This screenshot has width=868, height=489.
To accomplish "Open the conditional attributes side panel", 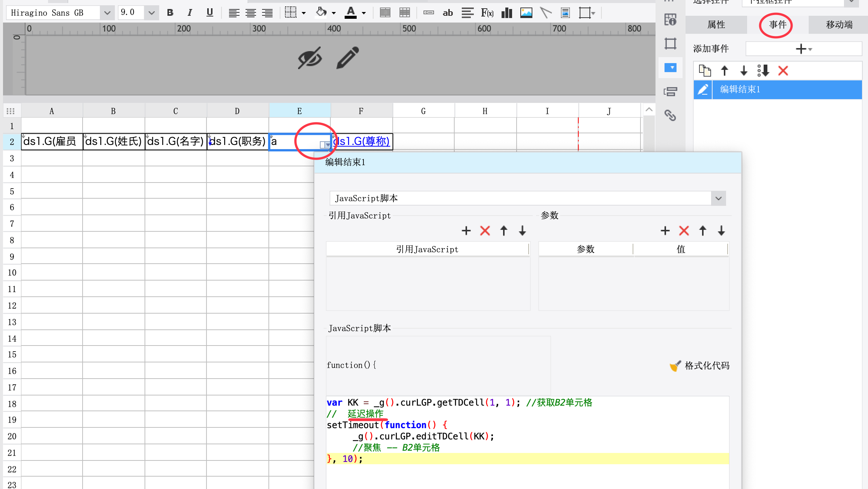I will point(671,91).
